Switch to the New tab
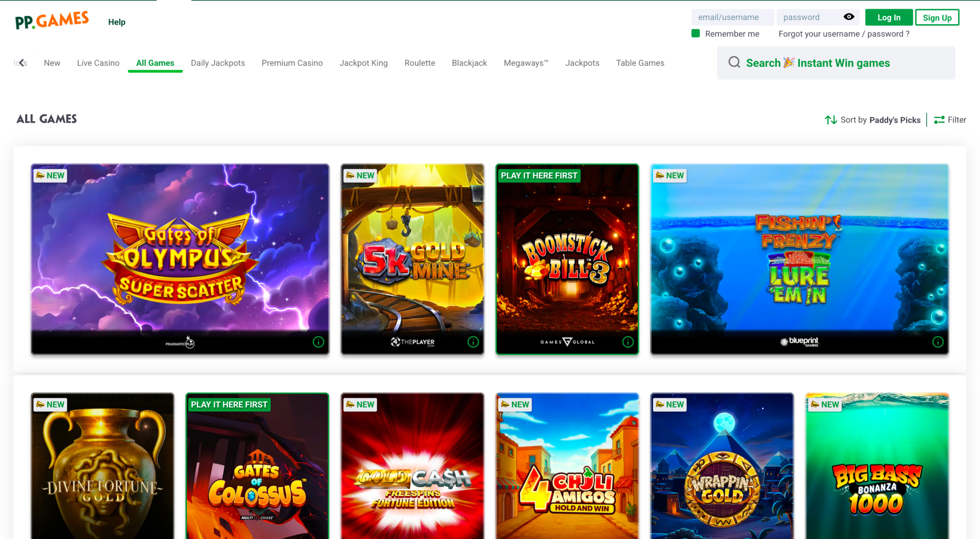This screenshot has width=980, height=539. (52, 63)
